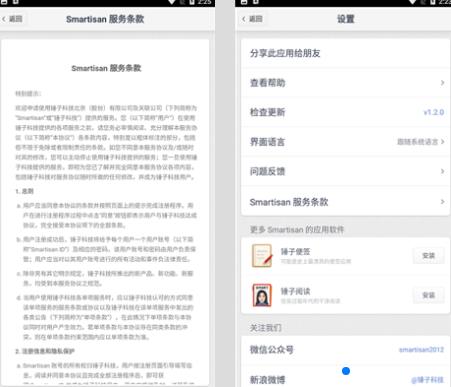451x387 pixels.
Task: Click the 设置 screen title
Action: (346, 19)
